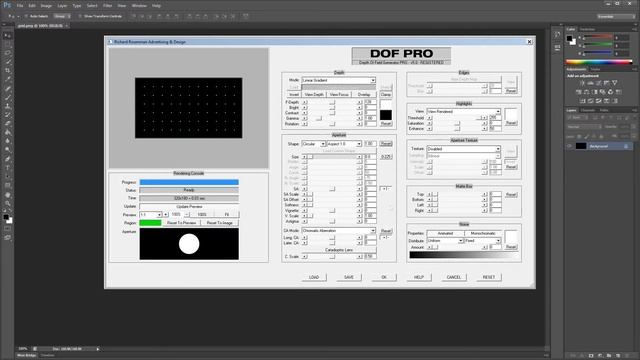The width and height of the screenshot is (640, 360).
Task: Click the LOAD button
Action: point(314,277)
